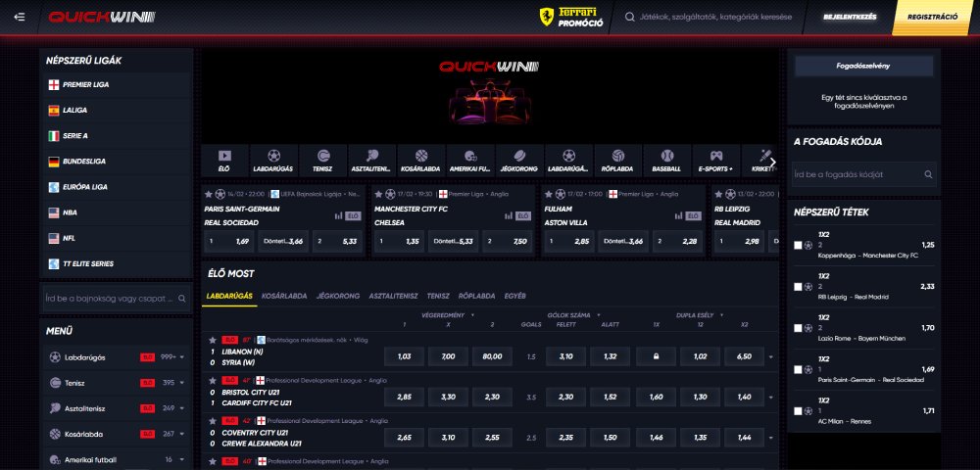Collapse the sidebar with the hamburger back icon
Image resolution: width=980 pixels, height=470 pixels.
point(21,17)
